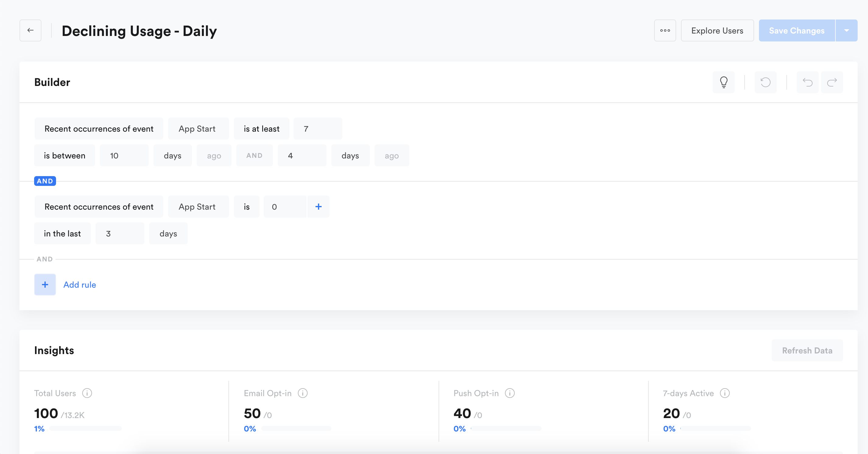
Task: Click the Refresh Data button
Action: [807, 350]
